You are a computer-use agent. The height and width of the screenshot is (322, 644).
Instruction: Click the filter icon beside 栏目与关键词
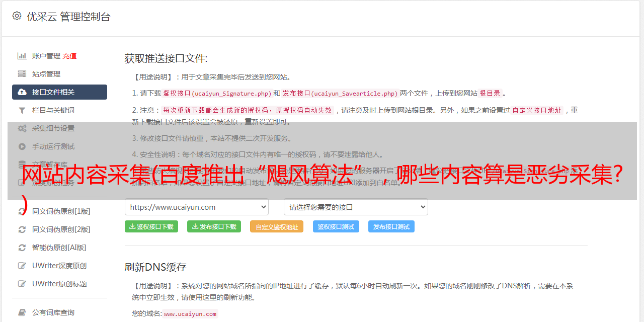[x=22, y=110]
